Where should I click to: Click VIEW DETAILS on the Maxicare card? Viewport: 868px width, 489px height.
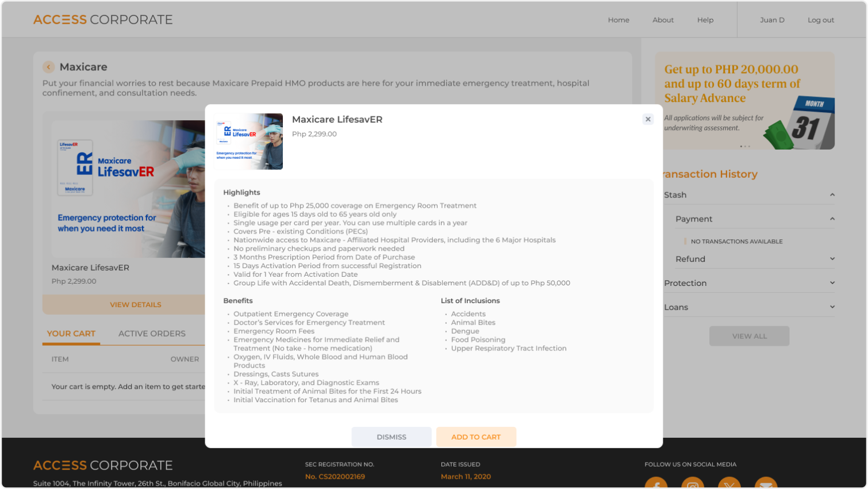coord(124,305)
